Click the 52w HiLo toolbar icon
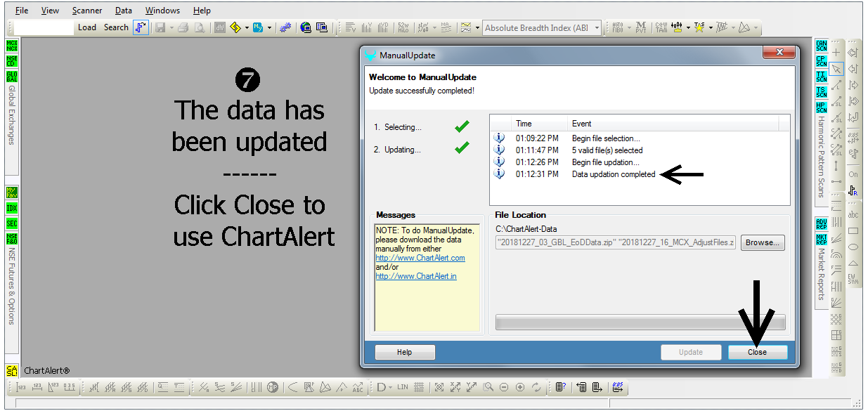The image size is (868, 411). 403,27
